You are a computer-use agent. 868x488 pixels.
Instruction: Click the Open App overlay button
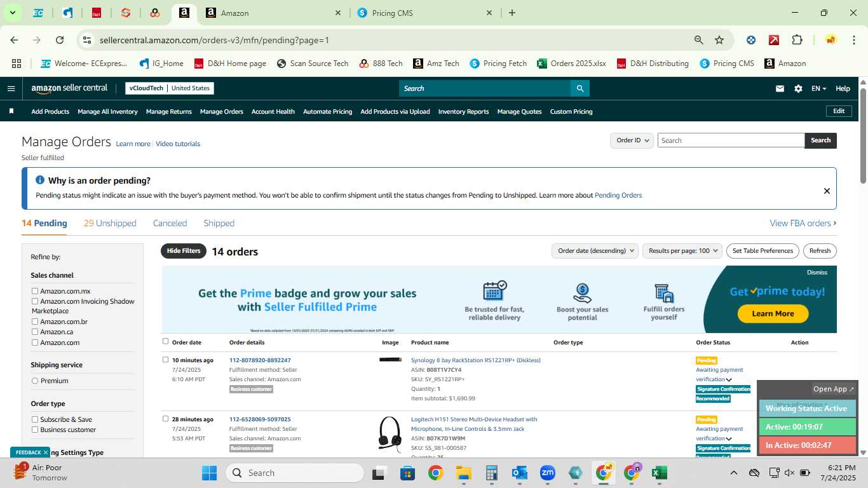point(834,389)
